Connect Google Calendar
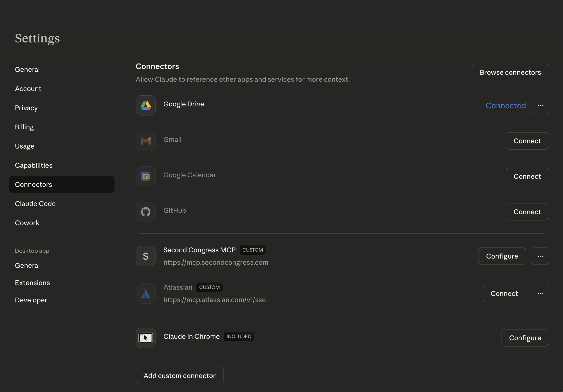This screenshot has height=392, width=563. (527, 176)
